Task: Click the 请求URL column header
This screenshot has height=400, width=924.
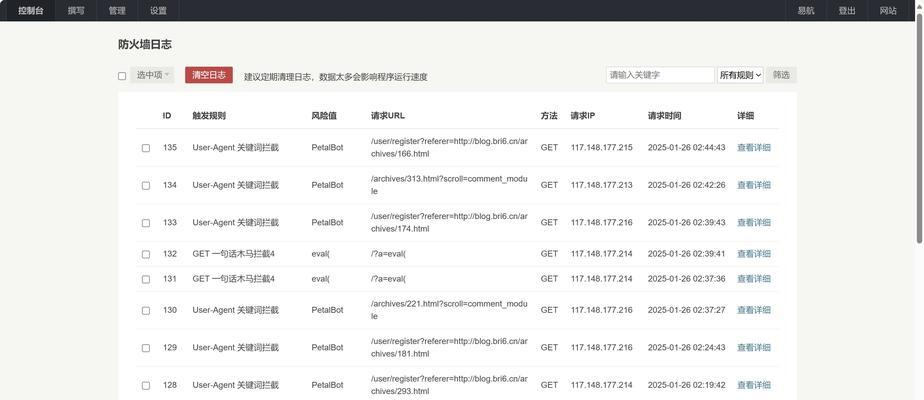Action: point(388,116)
